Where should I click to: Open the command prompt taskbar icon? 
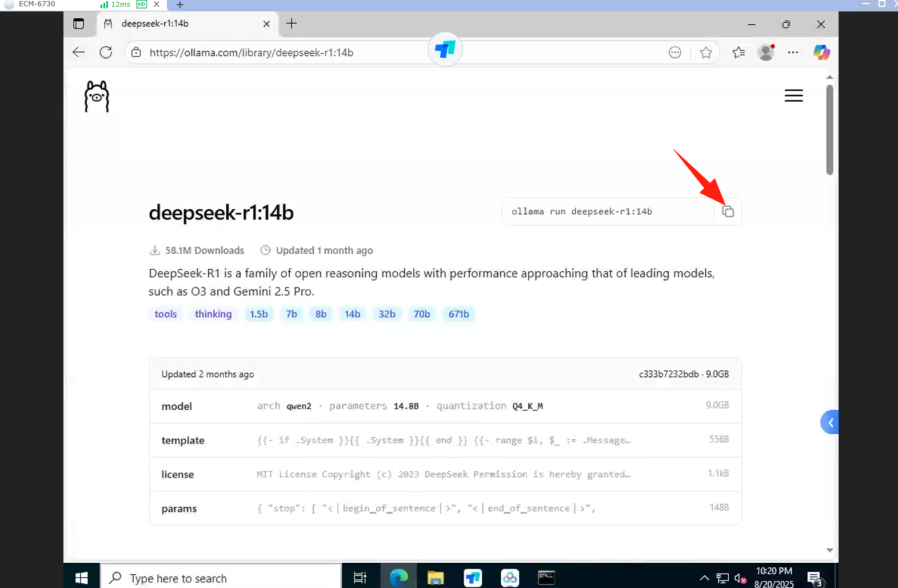(x=546, y=578)
